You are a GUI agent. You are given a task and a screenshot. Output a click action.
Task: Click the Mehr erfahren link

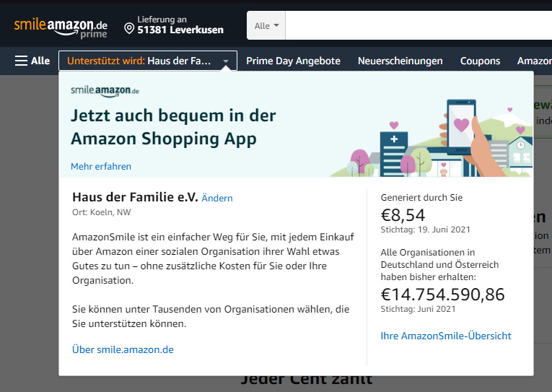click(x=101, y=166)
